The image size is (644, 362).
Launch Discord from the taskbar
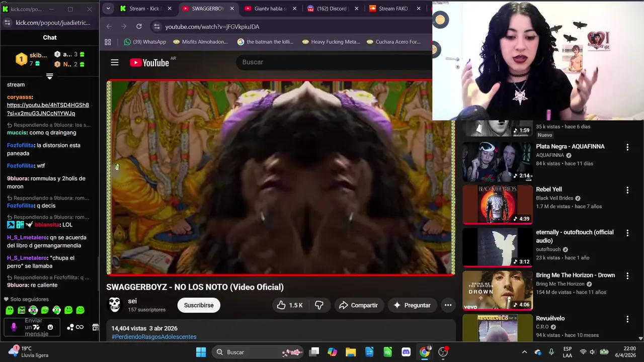pyautogui.click(x=406, y=352)
